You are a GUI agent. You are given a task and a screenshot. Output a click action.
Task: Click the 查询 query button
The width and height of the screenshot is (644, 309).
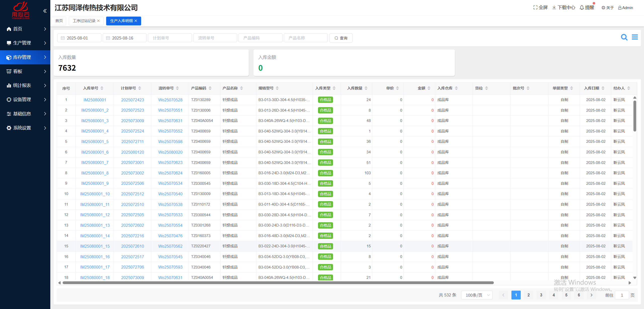click(x=341, y=38)
